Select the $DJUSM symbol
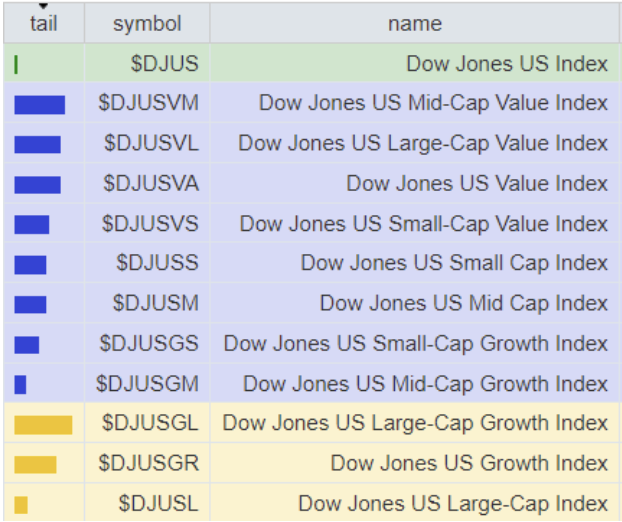Image resolution: width=622 pixels, height=522 pixels. [156, 303]
